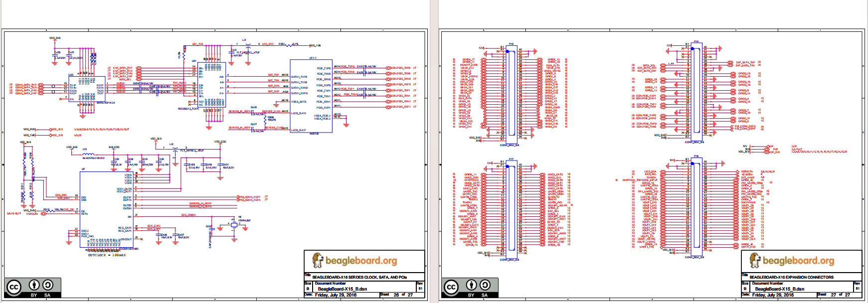Click the 'I2C5_SDA' signal on P18
The width and height of the screenshot is (868, 303).
point(651,172)
